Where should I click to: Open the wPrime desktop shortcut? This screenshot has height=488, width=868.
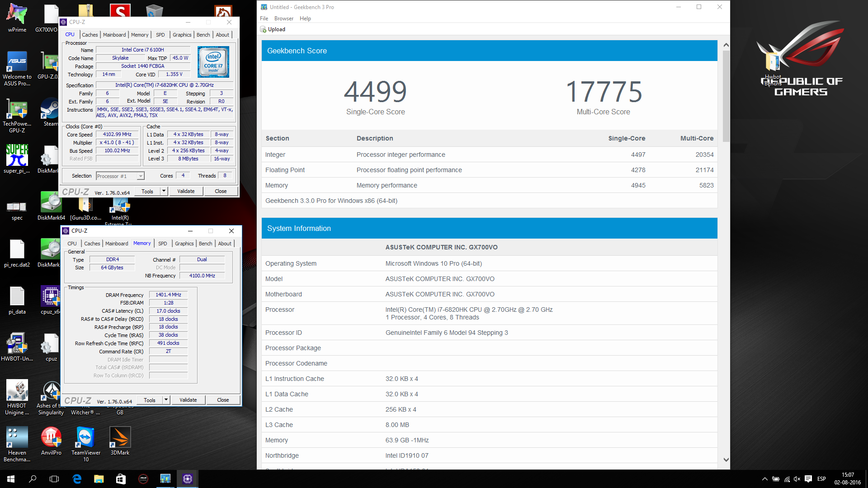17,18
